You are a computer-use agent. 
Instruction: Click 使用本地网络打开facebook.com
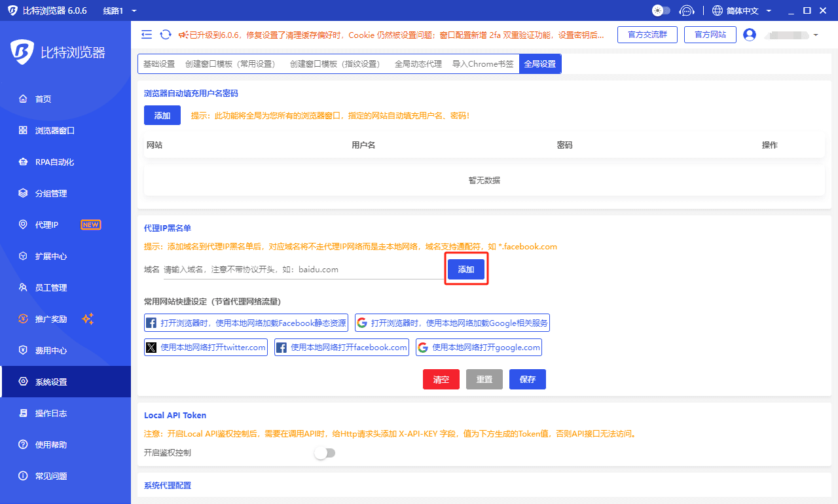(x=342, y=347)
